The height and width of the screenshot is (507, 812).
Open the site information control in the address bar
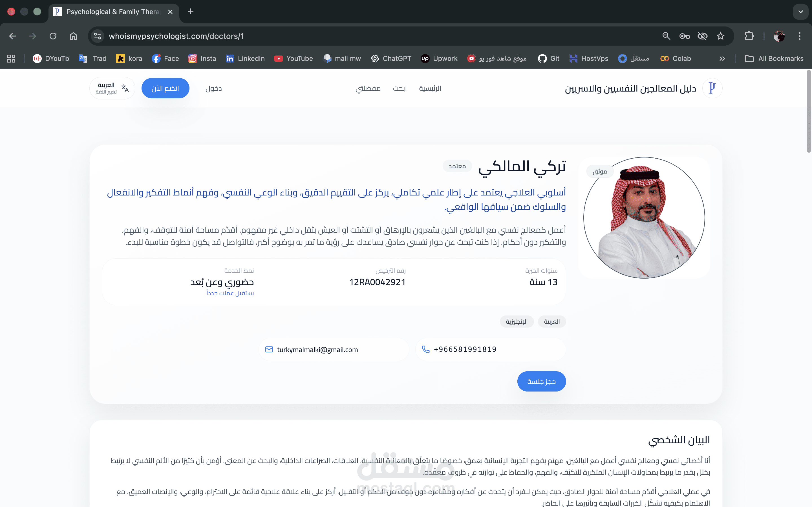point(98,36)
